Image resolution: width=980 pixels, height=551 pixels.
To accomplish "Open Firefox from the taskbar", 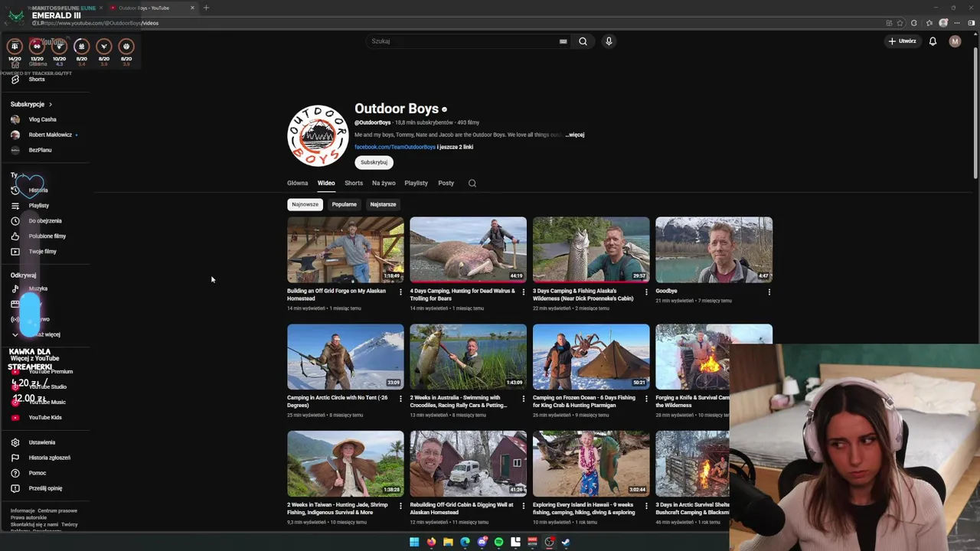I will tap(431, 542).
